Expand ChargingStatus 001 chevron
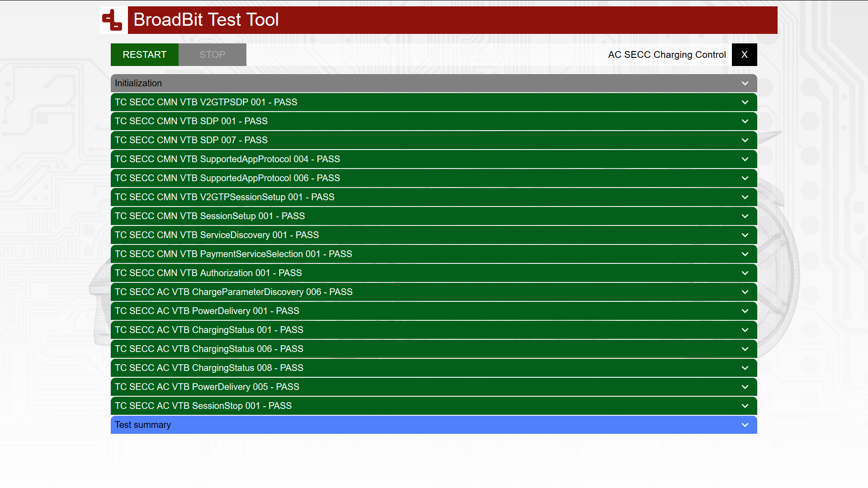The image size is (868, 488). click(745, 330)
